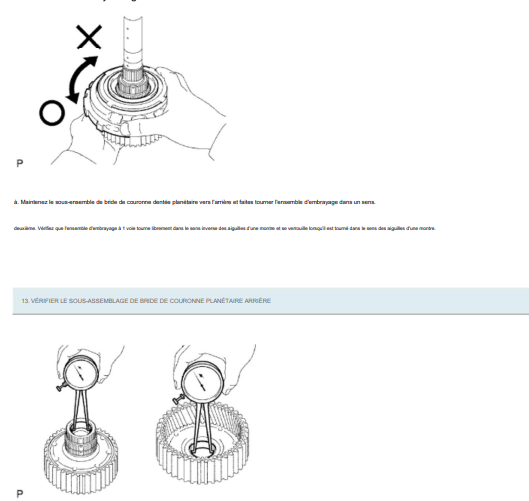This screenshot has width=529, height=501.
Task: Click the P label under the top illustration
Action: click(x=20, y=163)
